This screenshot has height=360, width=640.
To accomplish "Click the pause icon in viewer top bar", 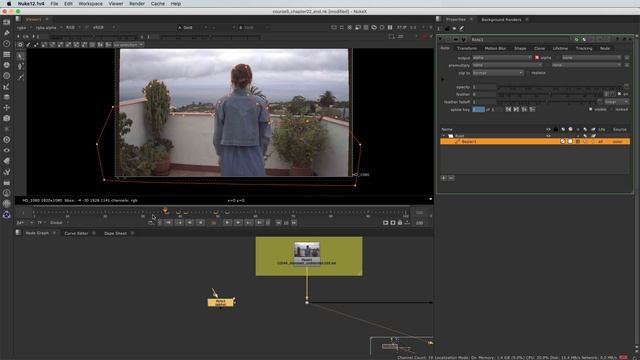I will (390, 27).
